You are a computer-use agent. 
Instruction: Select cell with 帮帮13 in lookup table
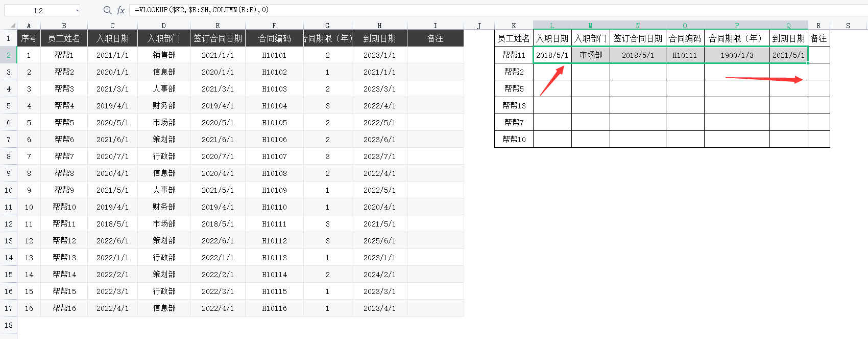click(514, 105)
